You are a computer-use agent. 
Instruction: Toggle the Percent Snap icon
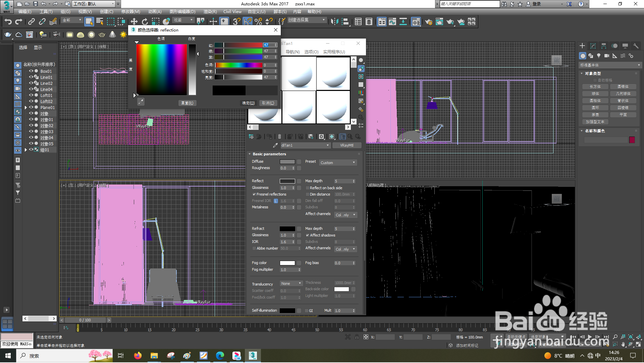[258, 22]
